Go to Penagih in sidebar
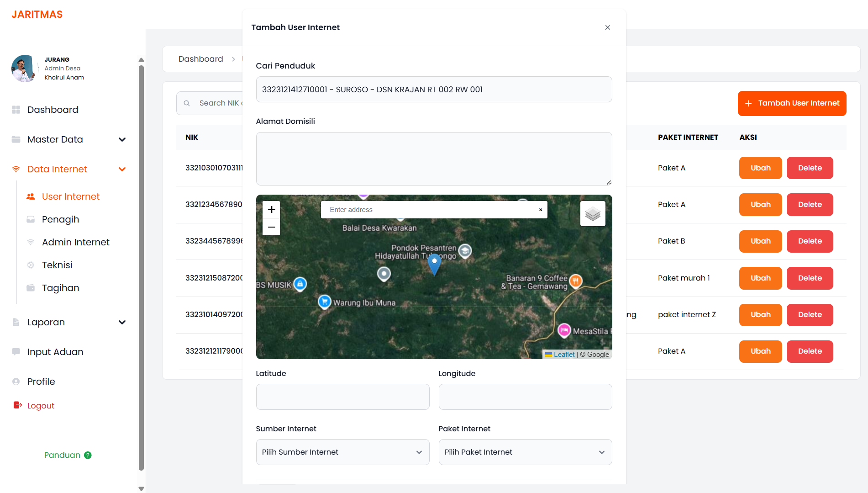The image size is (868, 493). [x=60, y=219]
